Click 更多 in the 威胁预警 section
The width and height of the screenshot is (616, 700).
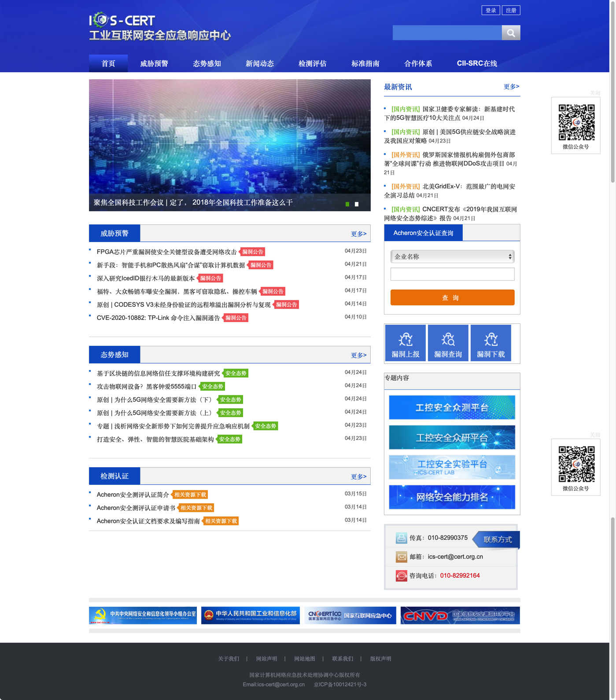359,234
